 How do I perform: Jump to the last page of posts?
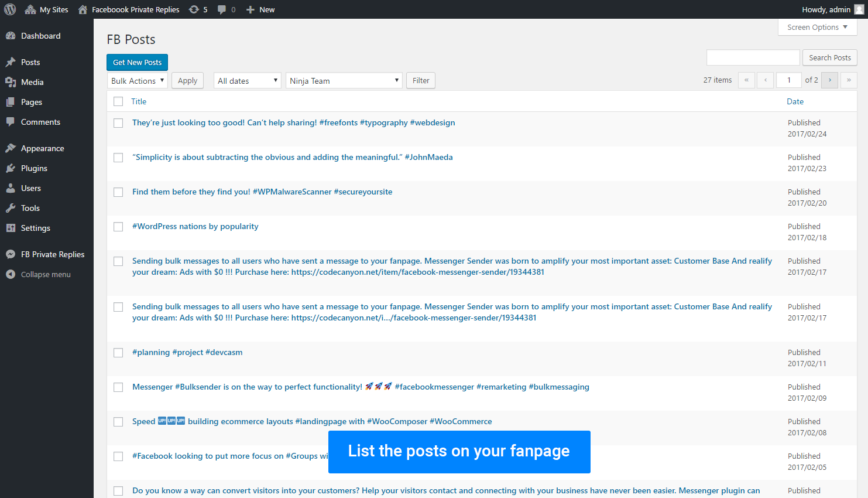(x=849, y=80)
